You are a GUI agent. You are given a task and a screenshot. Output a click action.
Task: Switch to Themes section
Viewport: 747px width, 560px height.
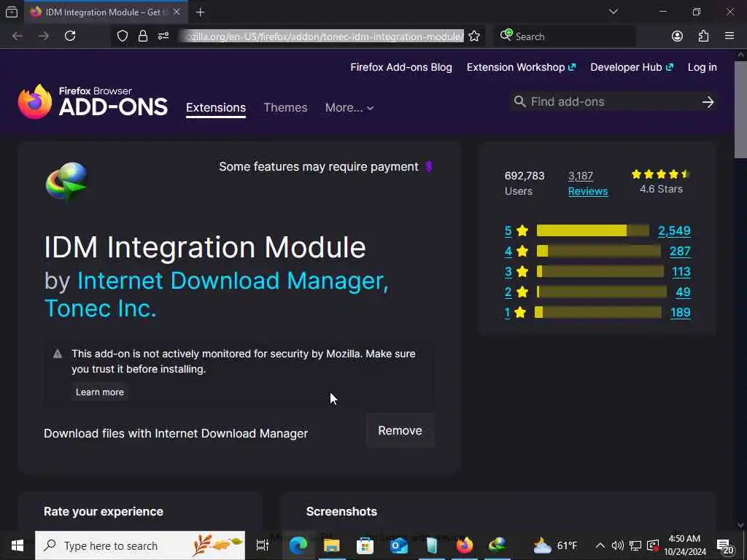tap(285, 108)
